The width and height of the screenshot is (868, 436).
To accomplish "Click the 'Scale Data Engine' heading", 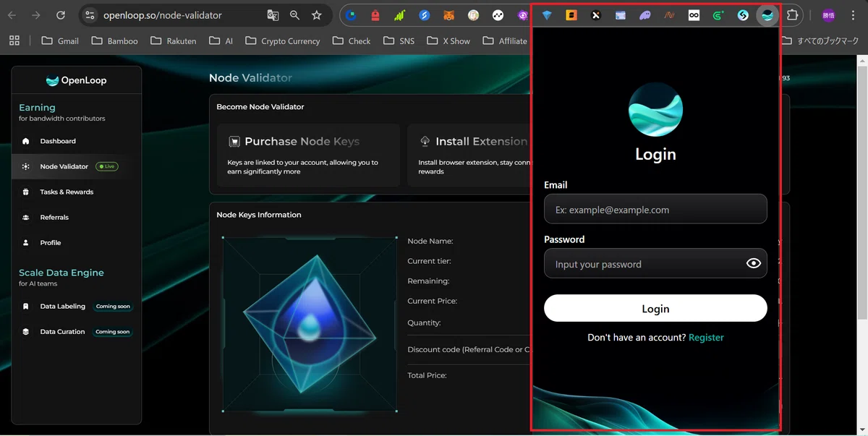I will (61, 273).
